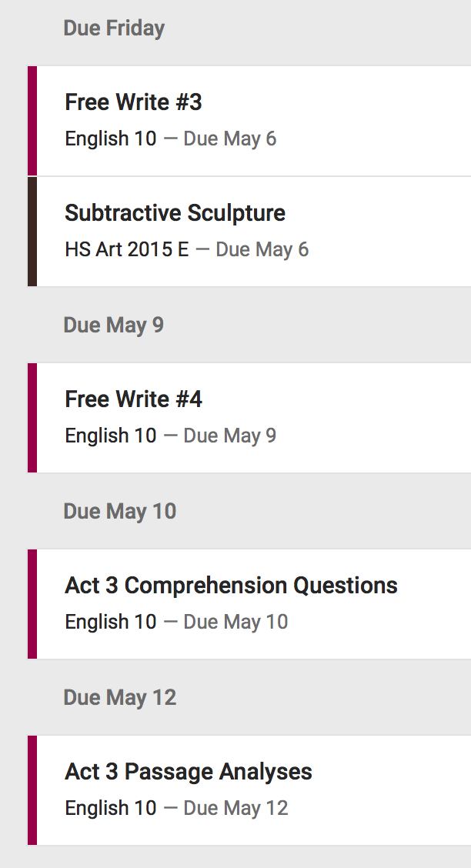Click the Due May 12 section header
Screen dimensions: 471x868
(x=119, y=698)
